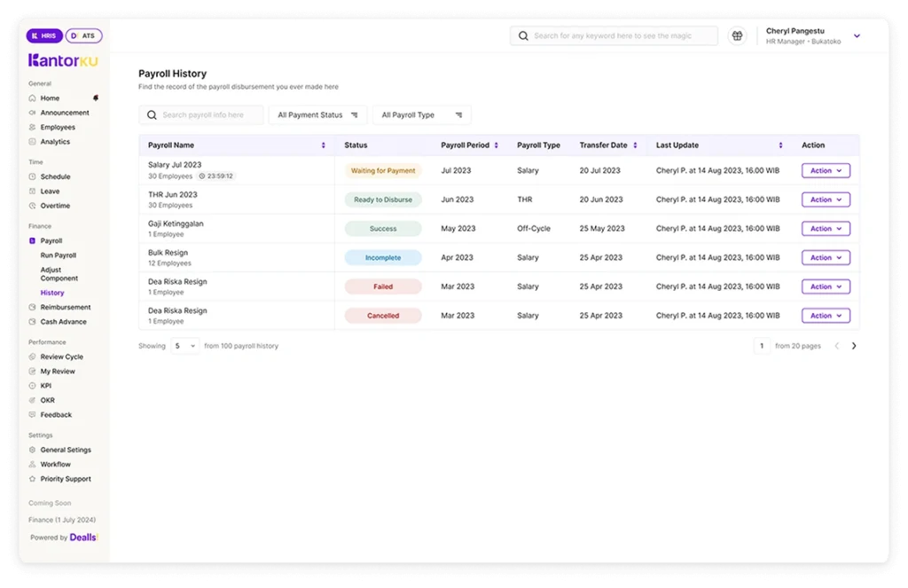This screenshot has width=908, height=588.
Task: Switch to ATS mode
Action: 84,35
